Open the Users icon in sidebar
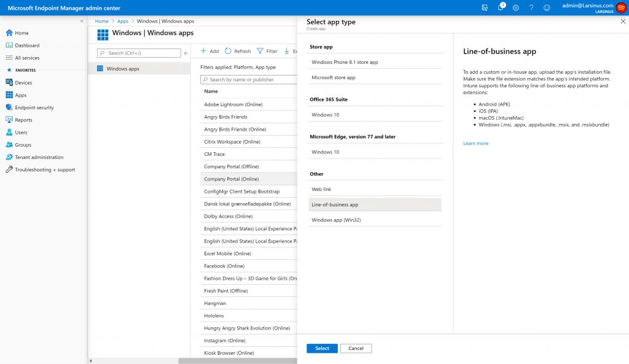The height and width of the screenshot is (364, 629). click(9, 133)
